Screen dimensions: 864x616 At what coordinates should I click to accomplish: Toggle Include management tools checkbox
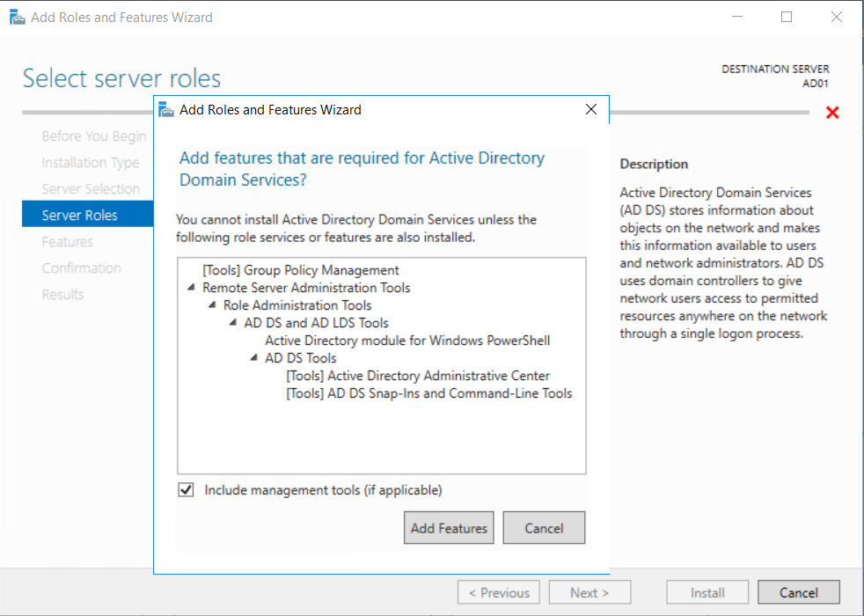(x=186, y=490)
